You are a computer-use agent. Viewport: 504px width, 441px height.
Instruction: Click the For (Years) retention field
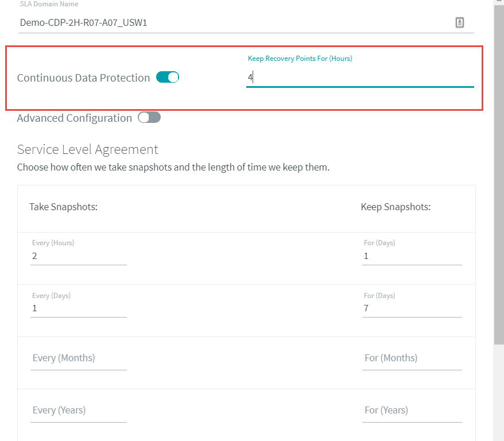(x=412, y=411)
